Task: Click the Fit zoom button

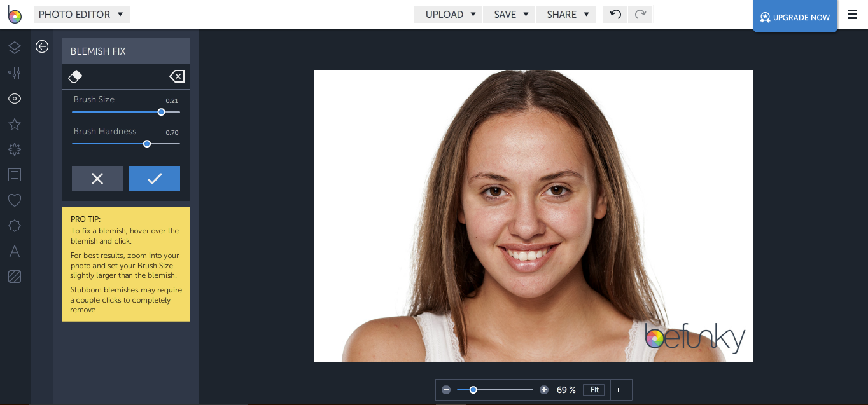Action: click(x=594, y=390)
